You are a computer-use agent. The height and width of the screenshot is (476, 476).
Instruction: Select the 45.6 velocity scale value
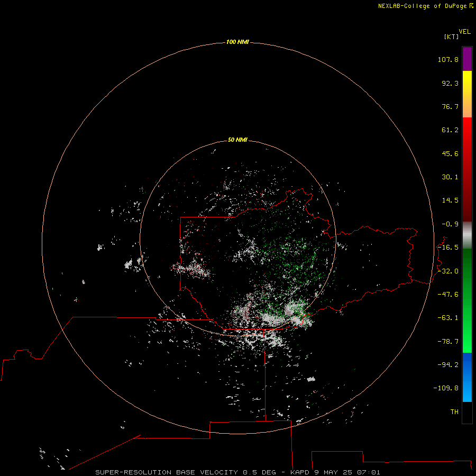[x=450, y=153]
